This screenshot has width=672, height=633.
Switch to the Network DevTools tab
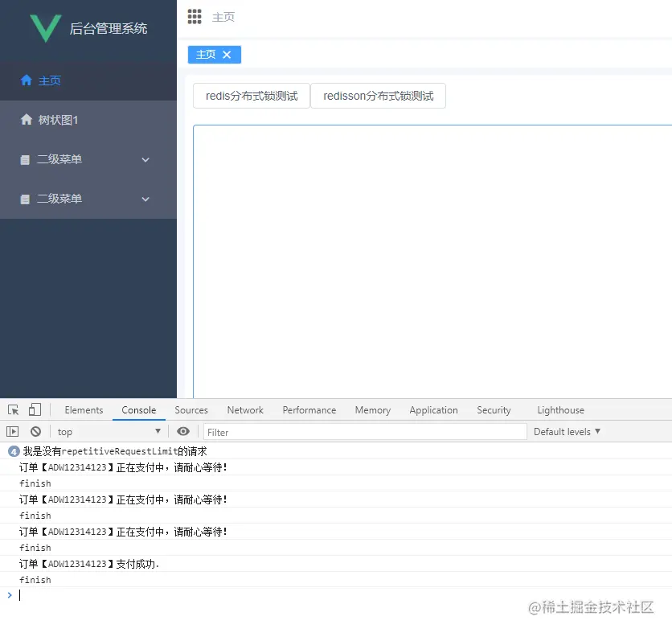pyautogui.click(x=245, y=410)
